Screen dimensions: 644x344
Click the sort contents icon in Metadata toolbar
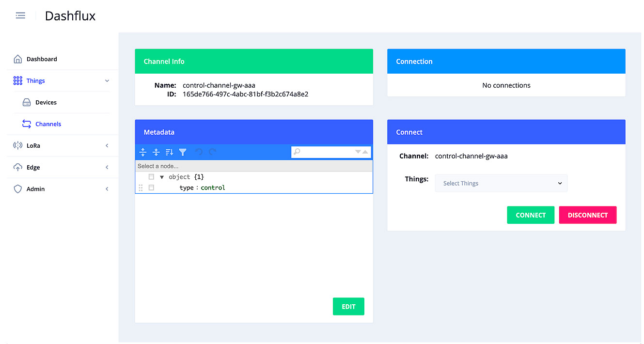point(169,152)
